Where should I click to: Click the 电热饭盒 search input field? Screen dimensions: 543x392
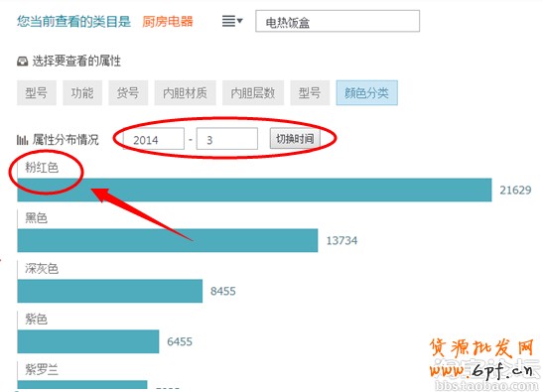coord(338,21)
